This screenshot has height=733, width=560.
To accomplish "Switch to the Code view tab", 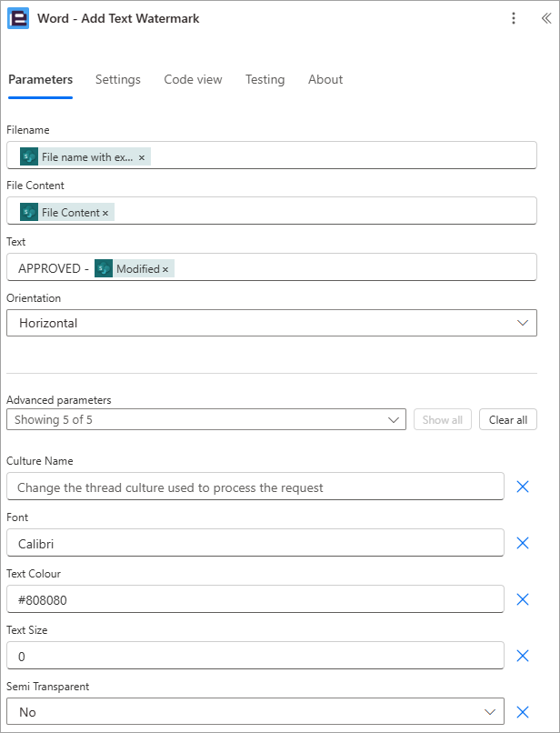I will [193, 79].
